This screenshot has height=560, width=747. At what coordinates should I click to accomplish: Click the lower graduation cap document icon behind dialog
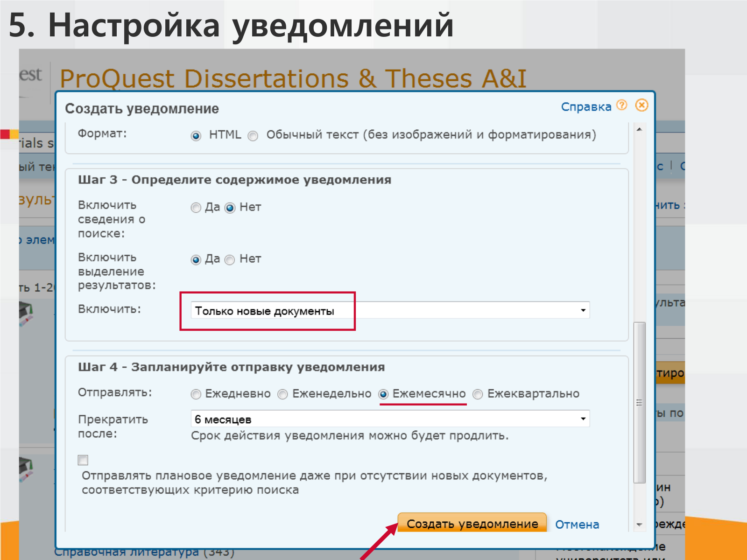[26, 469]
